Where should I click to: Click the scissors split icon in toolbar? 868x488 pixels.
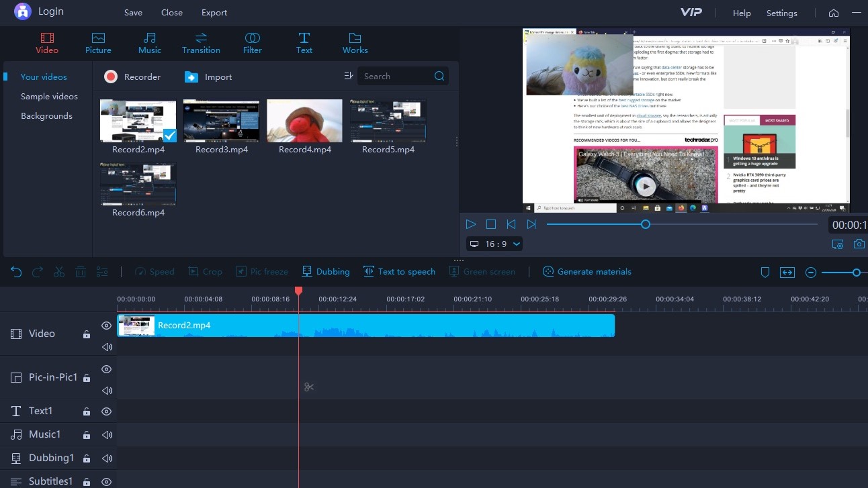pos(59,272)
